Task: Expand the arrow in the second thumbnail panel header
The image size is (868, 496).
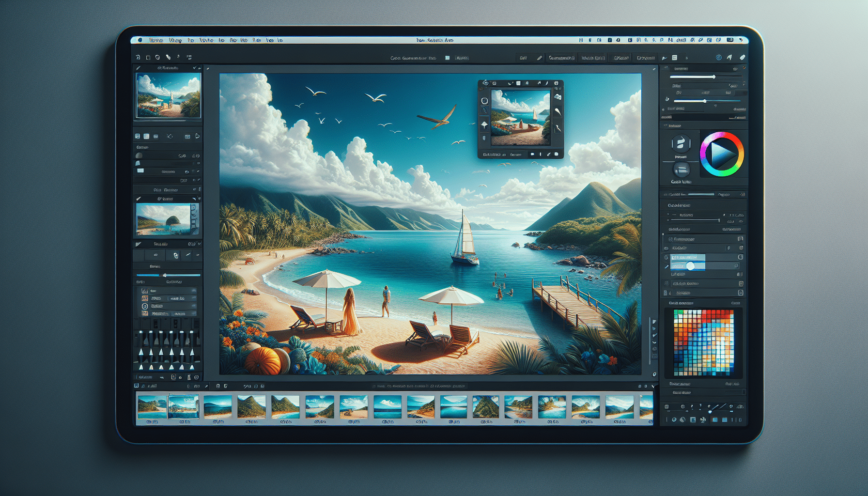Action: coord(194,199)
